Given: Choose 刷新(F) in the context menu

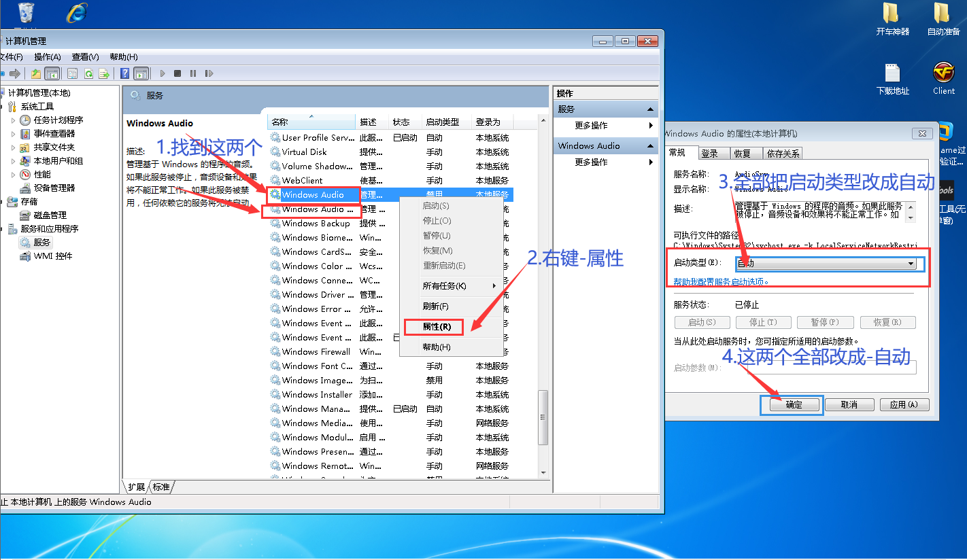Looking at the screenshot, I should [451, 307].
